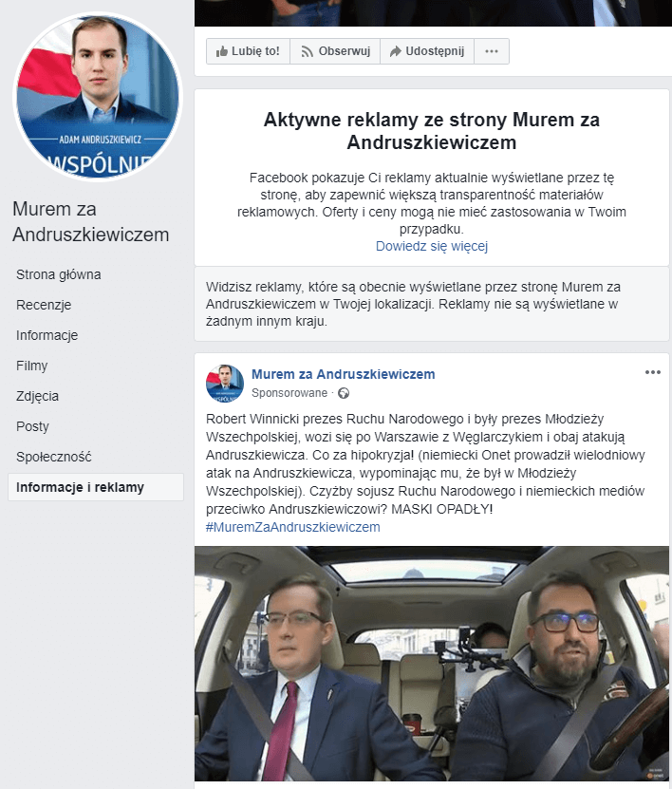Open Murem za Andruszkiewiczem post author link

coord(343,374)
